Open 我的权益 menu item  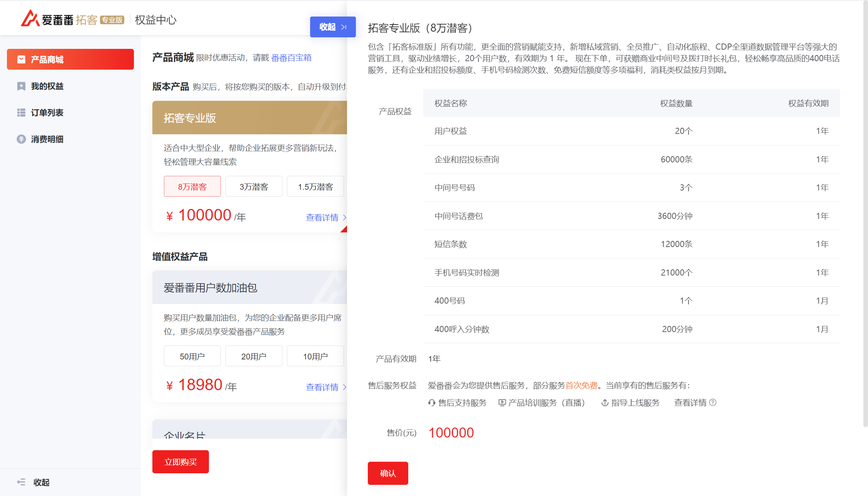[x=70, y=86]
